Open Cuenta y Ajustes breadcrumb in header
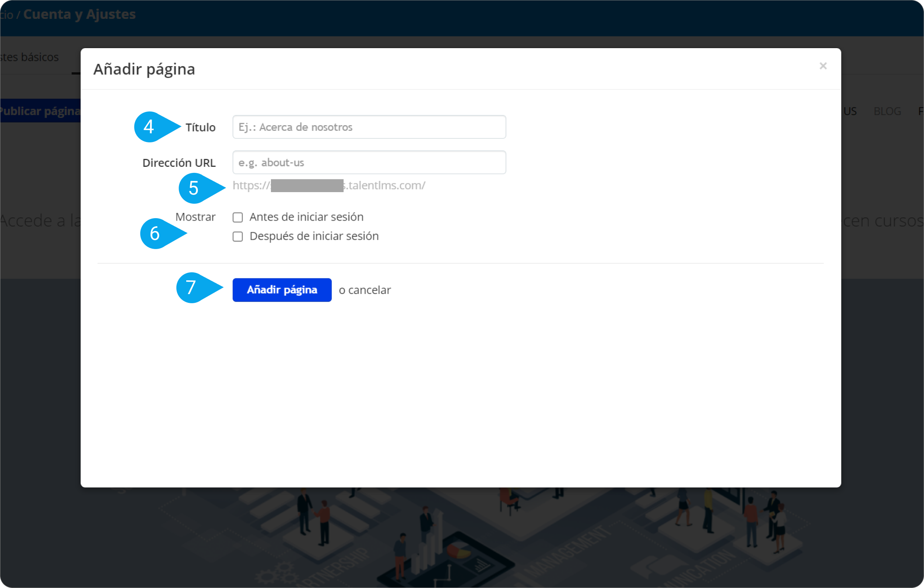This screenshot has height=588, width=924. tap(79, 14)
